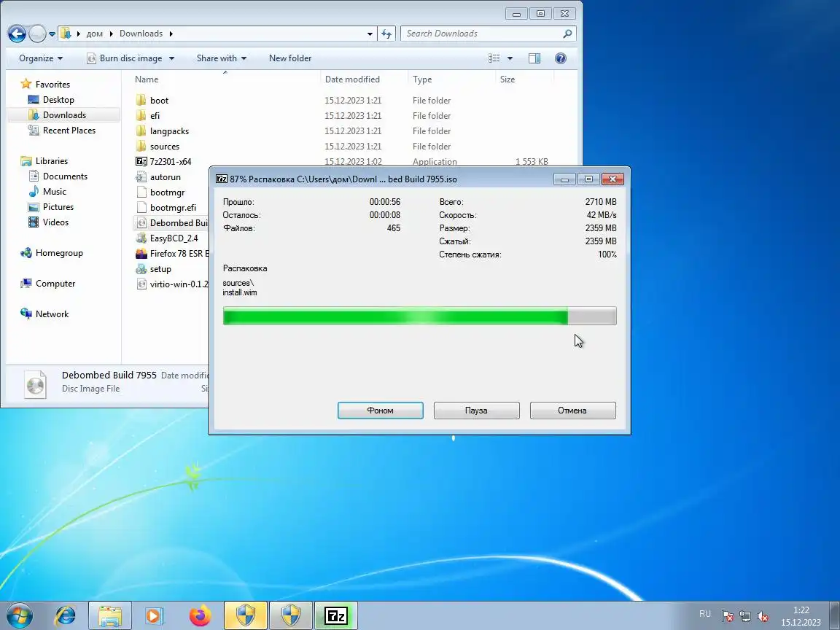Sort by the Name column header
This screenshot has height=630, width=840.
147,79
